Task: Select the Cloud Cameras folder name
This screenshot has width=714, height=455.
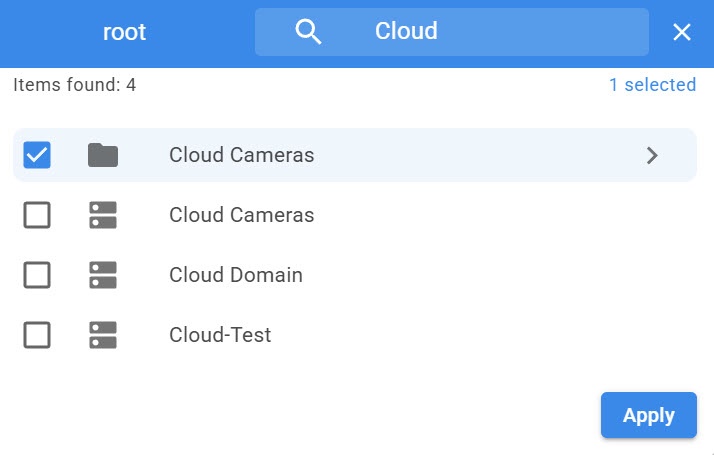Action: point(242,155)
